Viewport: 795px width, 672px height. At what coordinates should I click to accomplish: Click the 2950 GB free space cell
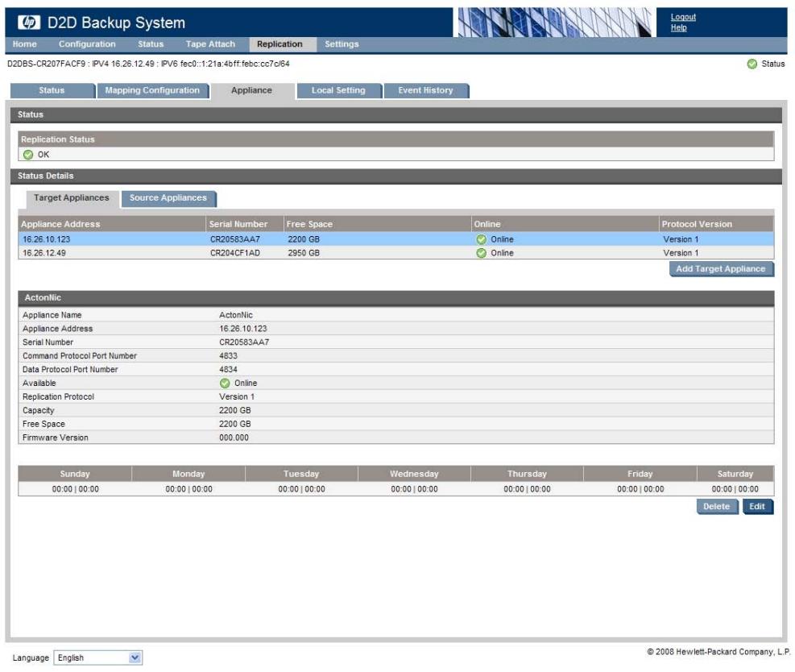pos(304,253)
